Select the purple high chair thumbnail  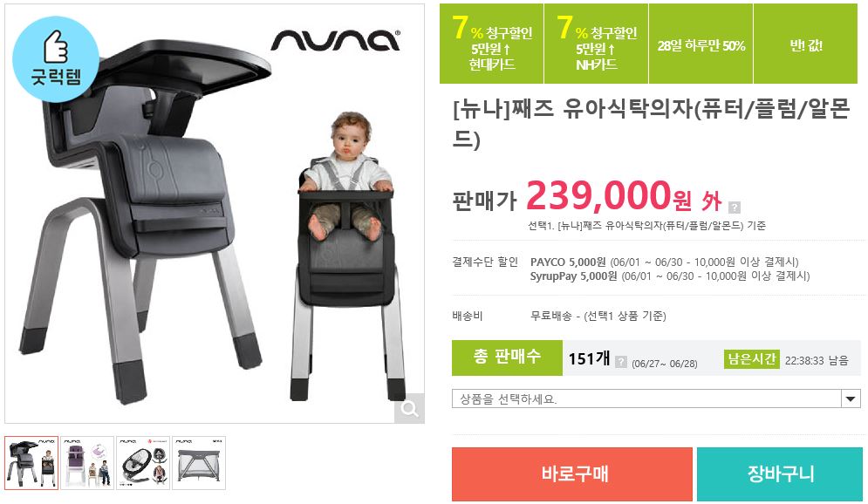[87, 462]
